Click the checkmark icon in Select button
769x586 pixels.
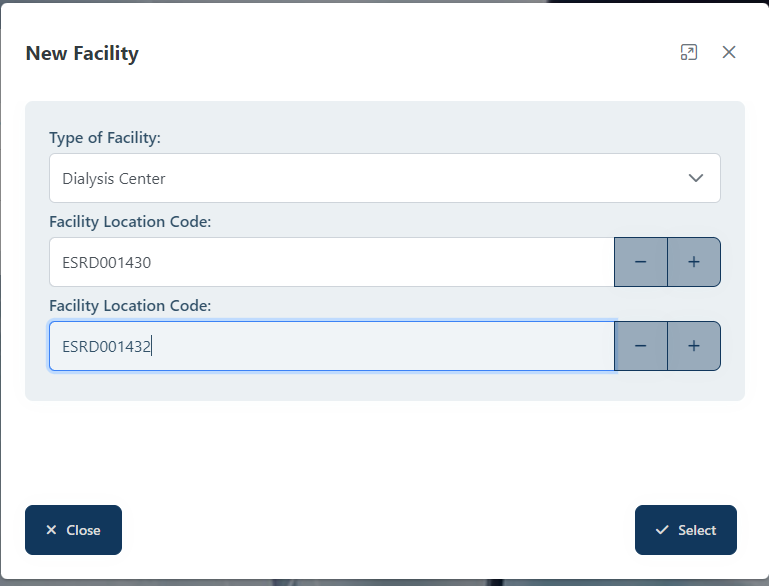(x=661, y=530)
